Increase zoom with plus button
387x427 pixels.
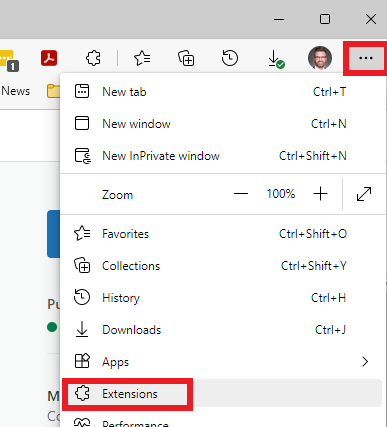click(320, 194)
